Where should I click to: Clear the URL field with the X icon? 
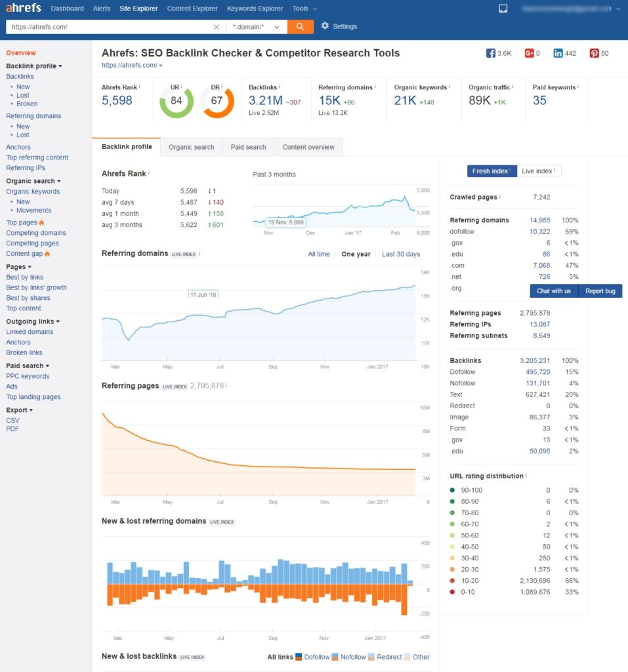pyautogui.click(x=216, y=27)
